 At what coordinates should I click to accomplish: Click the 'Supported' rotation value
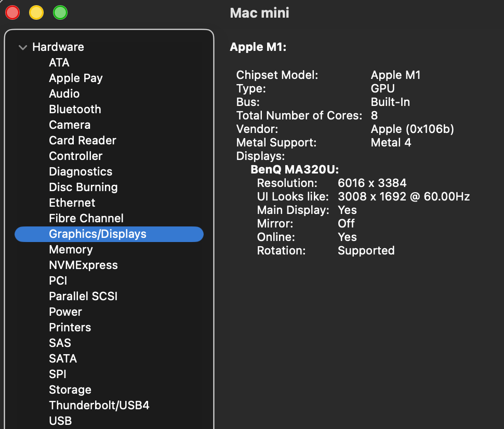click(x=366, y=251)
